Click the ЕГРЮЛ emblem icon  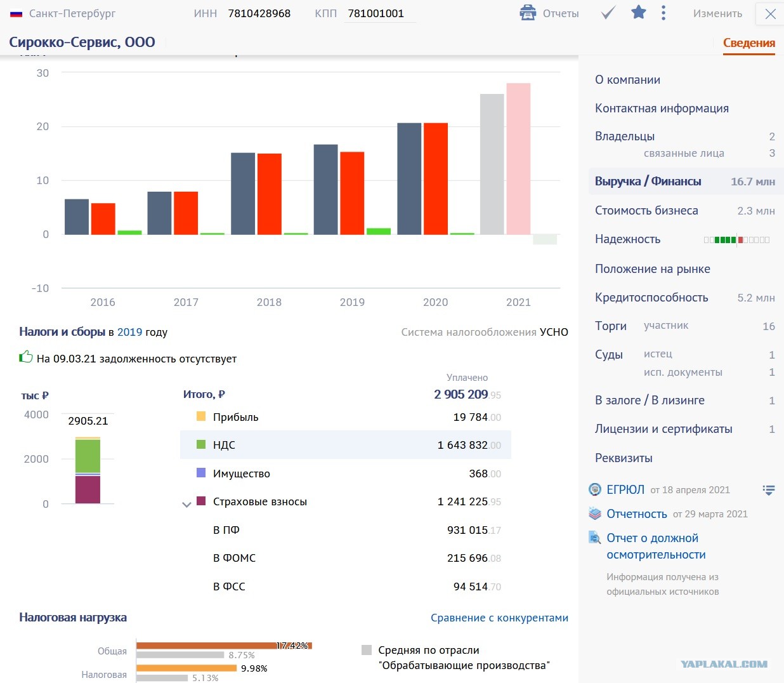[x=595, y=489]
